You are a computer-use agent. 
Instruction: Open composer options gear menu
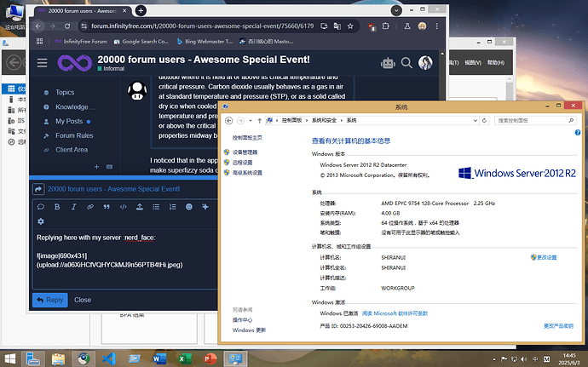41,221
